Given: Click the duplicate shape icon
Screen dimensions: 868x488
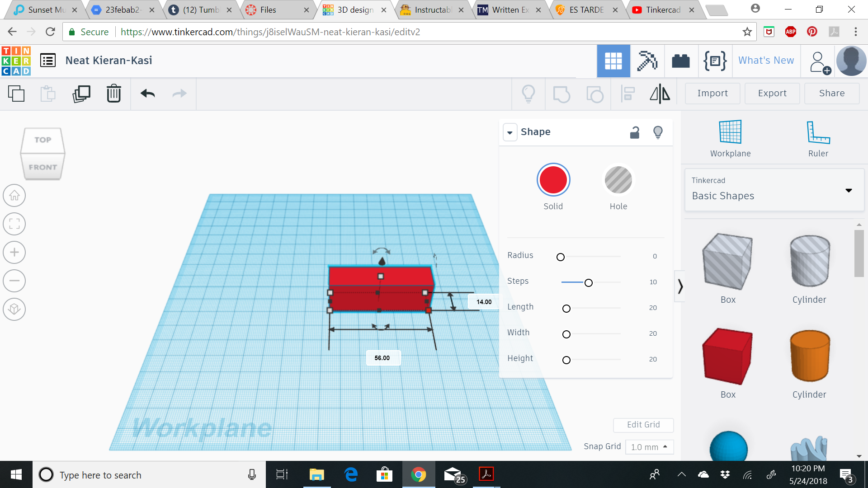Looking at the screenshot, I should point(81,93).
